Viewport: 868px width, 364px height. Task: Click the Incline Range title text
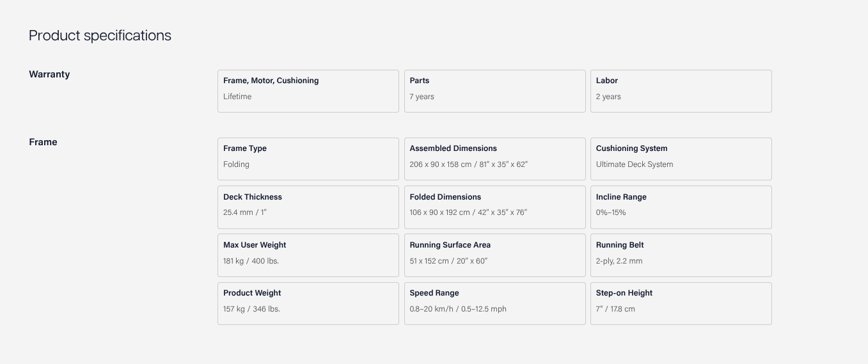tap(621, 197)
